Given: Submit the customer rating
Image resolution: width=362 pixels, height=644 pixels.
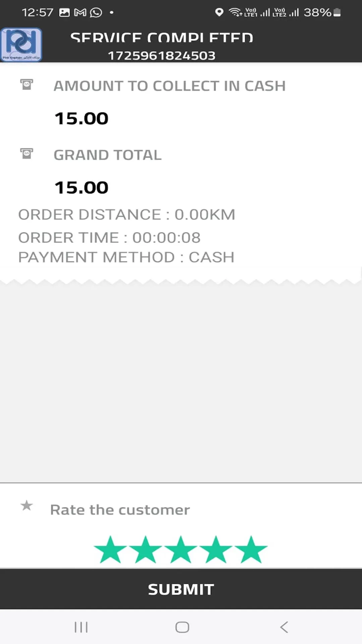Looking at the screenshot, I should click(181, 589).
